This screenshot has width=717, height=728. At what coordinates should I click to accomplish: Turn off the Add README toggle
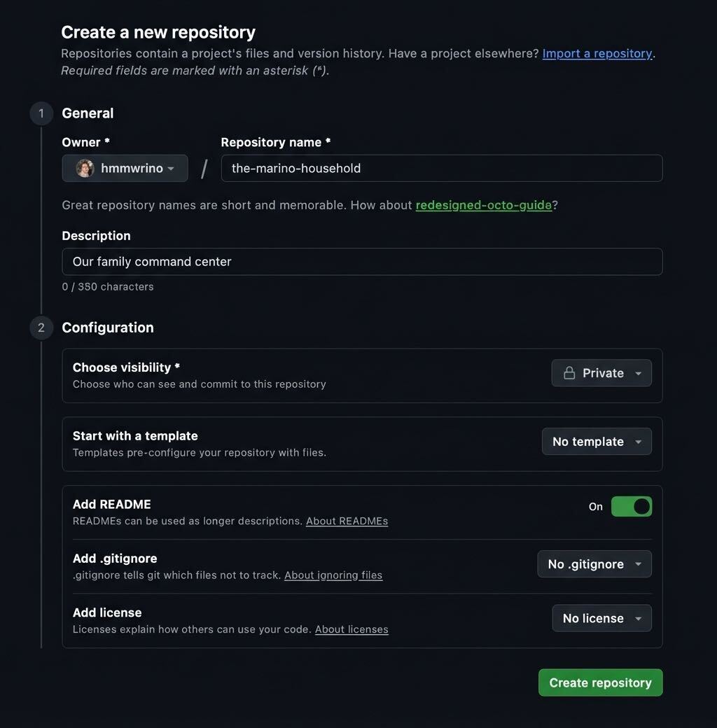tap(632, 506)
